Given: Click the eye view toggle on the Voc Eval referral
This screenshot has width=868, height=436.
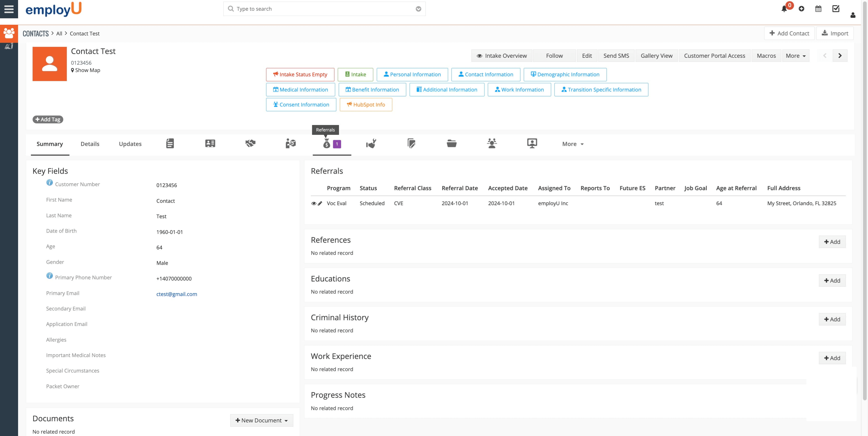Looking at the screenshot, I should tap(313, 203).
